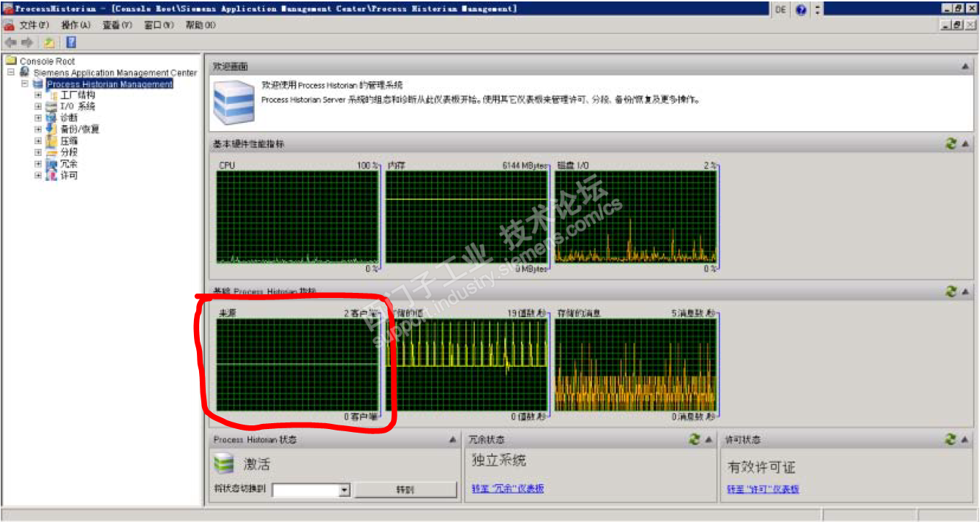This screenshot has height=522, width=980.
Task: Click the 有效许可证 status text
Action: coord(761,466)
